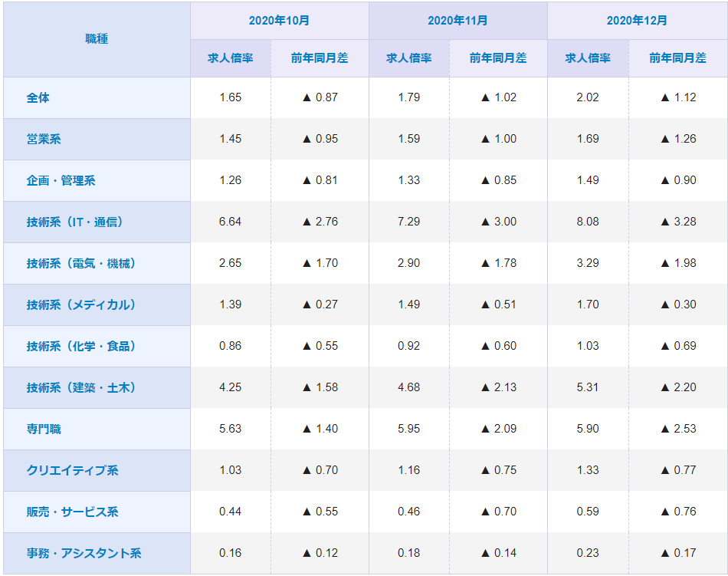Click the 1.65 value in 全体 row
This screenshot has height=576, width=728.
(231, 97)
